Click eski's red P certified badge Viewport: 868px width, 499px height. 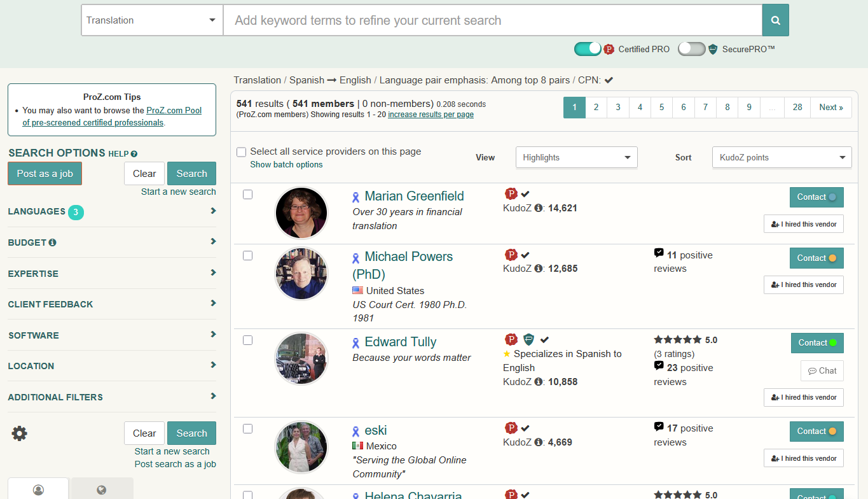coord(511,428)
